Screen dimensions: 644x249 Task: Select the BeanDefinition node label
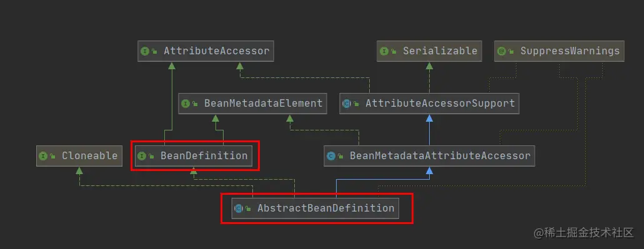click(204, 156)
